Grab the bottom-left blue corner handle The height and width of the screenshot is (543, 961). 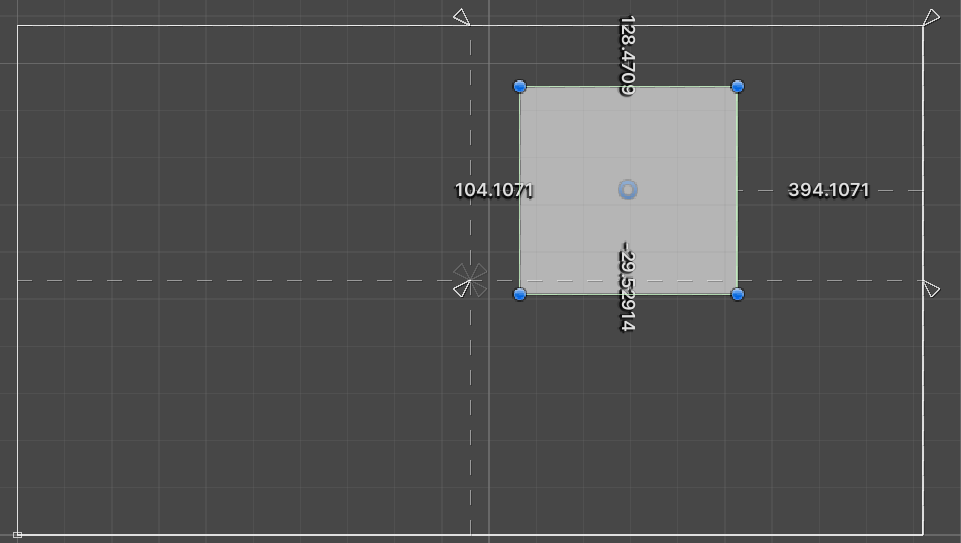coord(520,294)
